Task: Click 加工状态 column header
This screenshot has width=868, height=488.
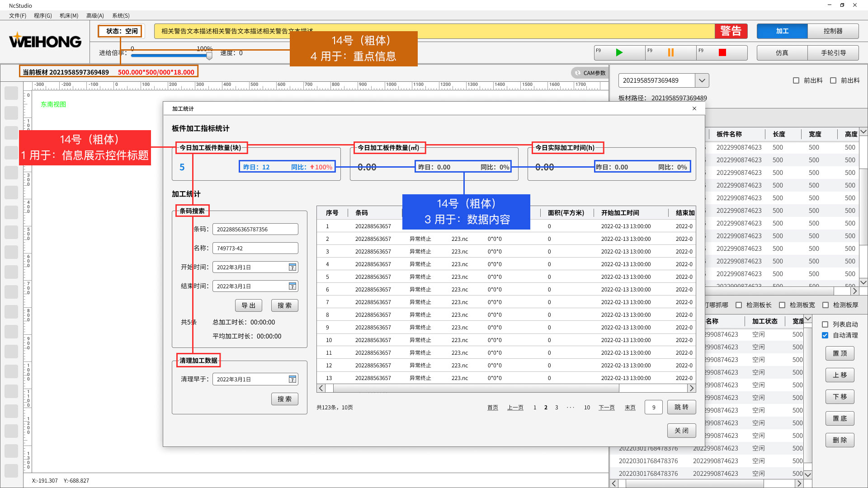Action: (765, 321)
